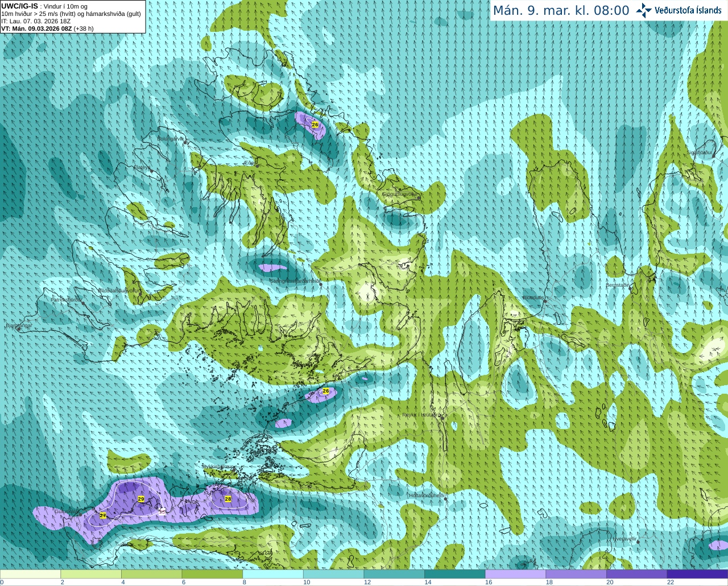
Task: Click the Bolungarvík station label
Action: click(x=171, y=138)
